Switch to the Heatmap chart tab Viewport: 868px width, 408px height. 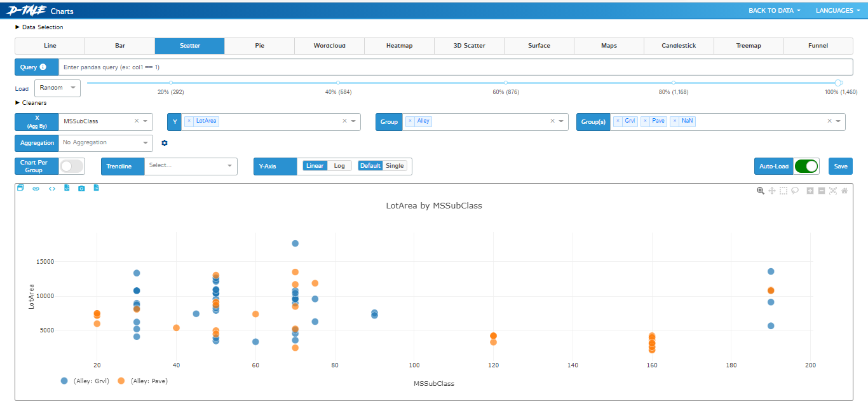coord(399,45)
